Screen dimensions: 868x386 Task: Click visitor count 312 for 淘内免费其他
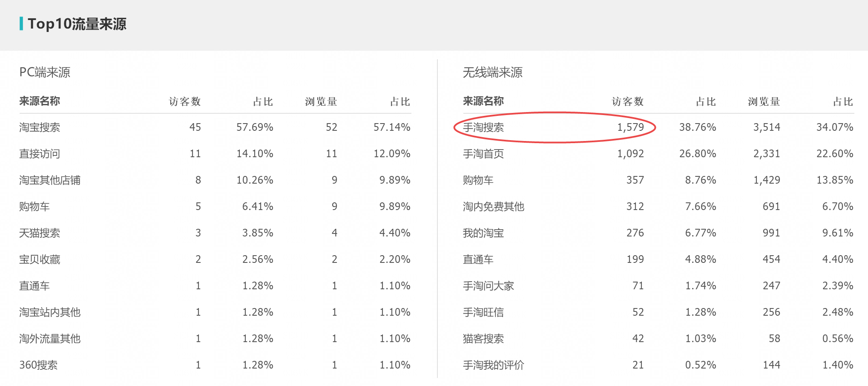[x=635, y=207]
